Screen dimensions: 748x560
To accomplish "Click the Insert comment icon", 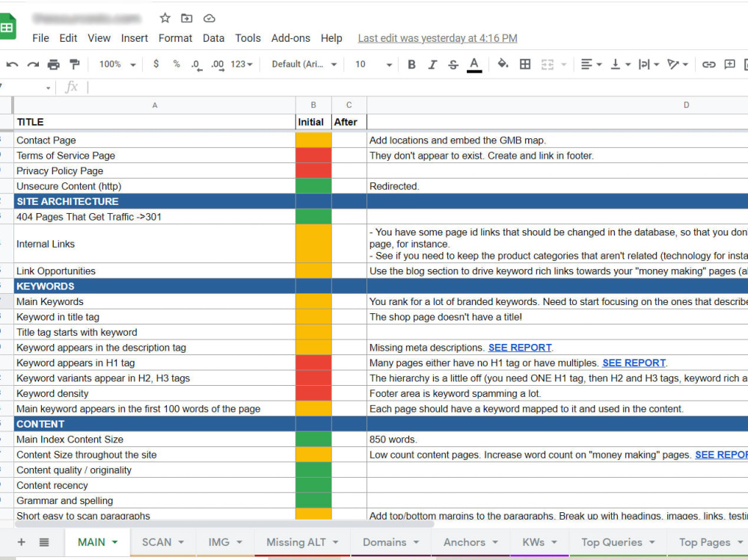I will click(x=729, y=64).
